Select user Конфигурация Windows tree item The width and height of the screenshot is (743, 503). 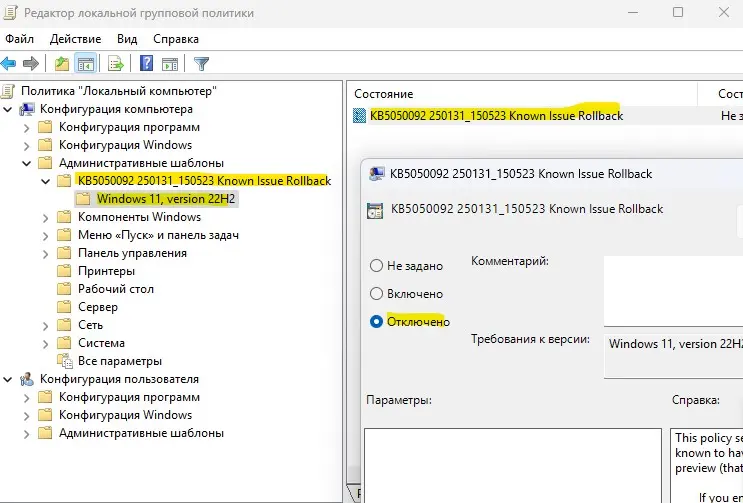[x=125, y=415]
